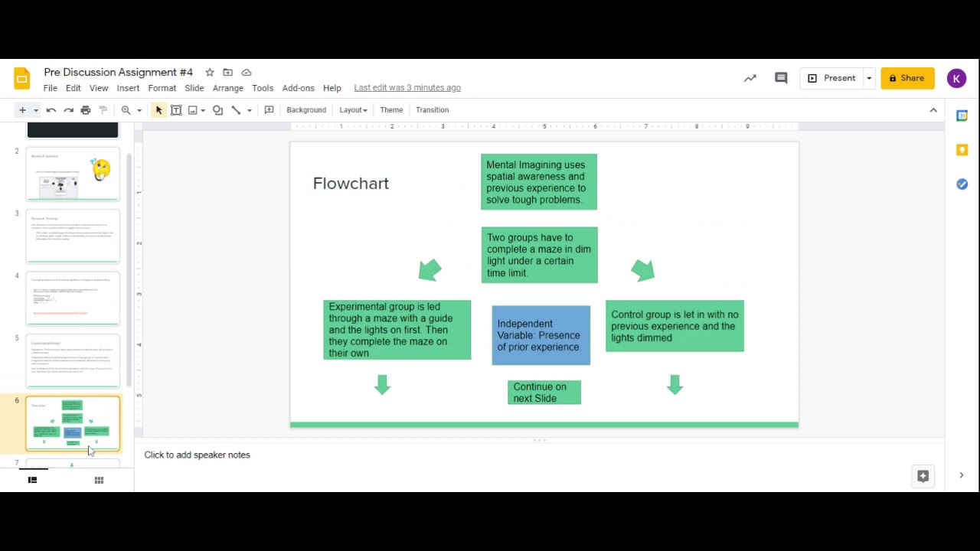This screenshot has height=551, width=980.
Task: Select slide 5 thumbnail Experimental Design
Action: (x=73, y=361)
